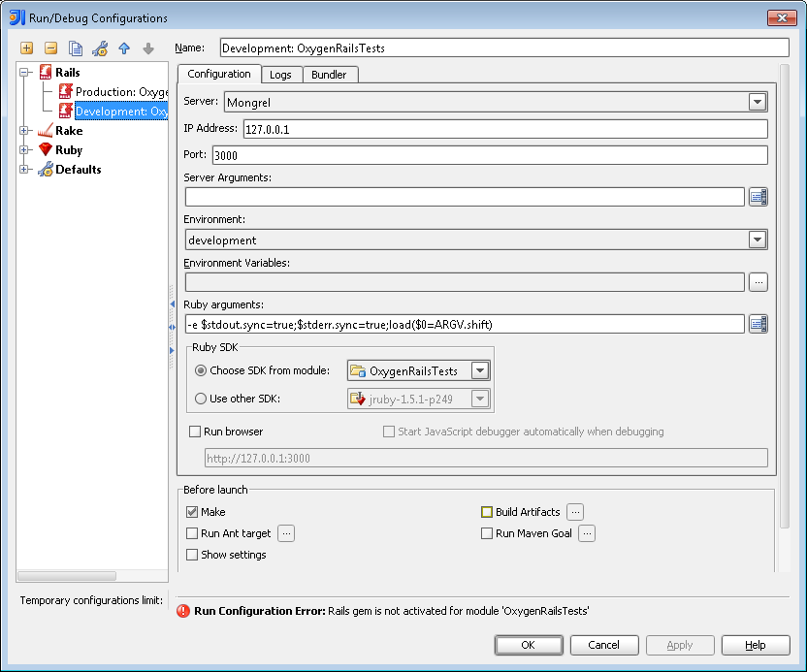The image size is (807, 672).
Task: Remove the selected configuration
Action: coord(50,47)
